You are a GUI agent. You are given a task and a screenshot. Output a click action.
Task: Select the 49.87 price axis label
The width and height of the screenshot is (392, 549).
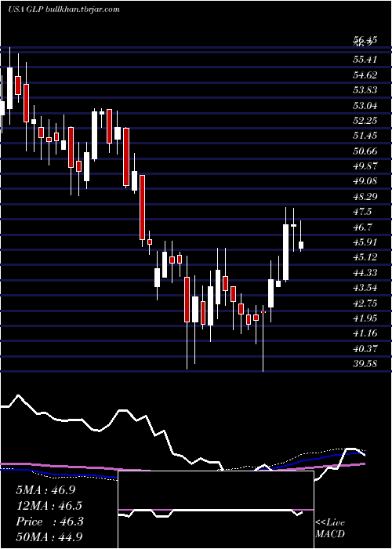point(365,166)
